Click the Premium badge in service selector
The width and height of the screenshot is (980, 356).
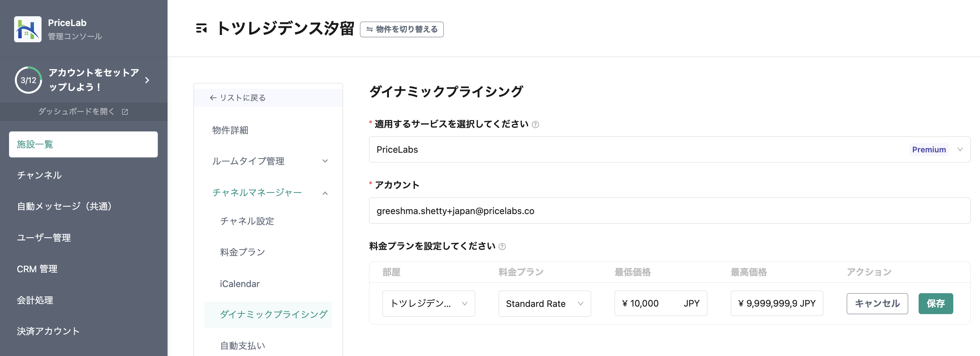coord(929,149)
